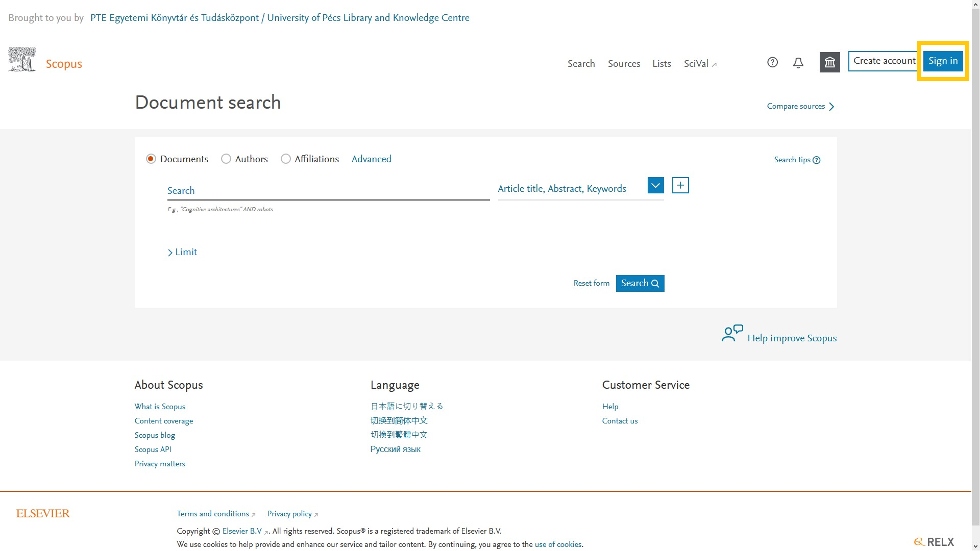Open the Search menu item
Image resolution: width=980 pixels, height=551 pixels.
point(581,64)
